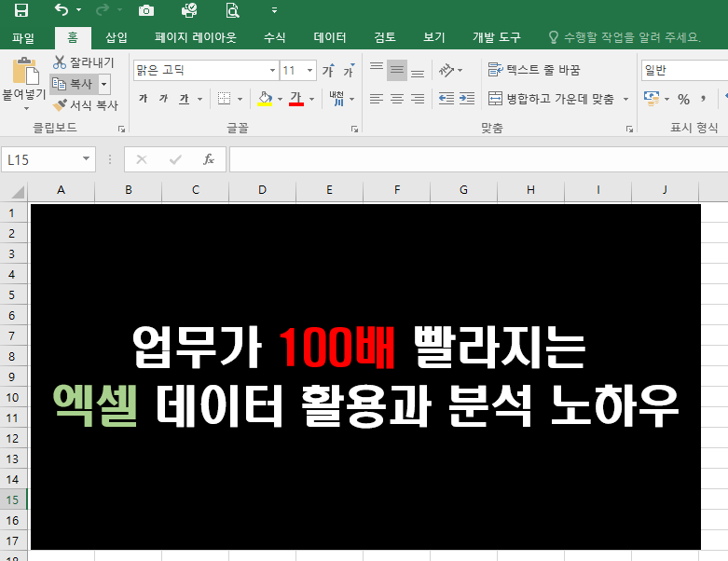728x561 pixels.
Task: Toggle middle align
Action: pyautogui.click(x=397, y=70)
